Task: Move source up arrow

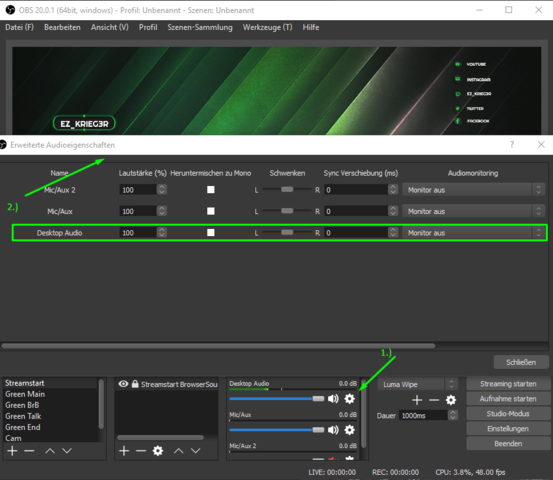Action: point(178,451)
